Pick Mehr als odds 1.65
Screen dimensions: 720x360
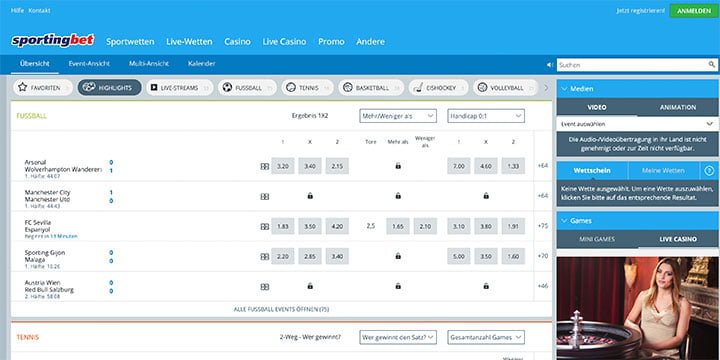pos(398,226)
